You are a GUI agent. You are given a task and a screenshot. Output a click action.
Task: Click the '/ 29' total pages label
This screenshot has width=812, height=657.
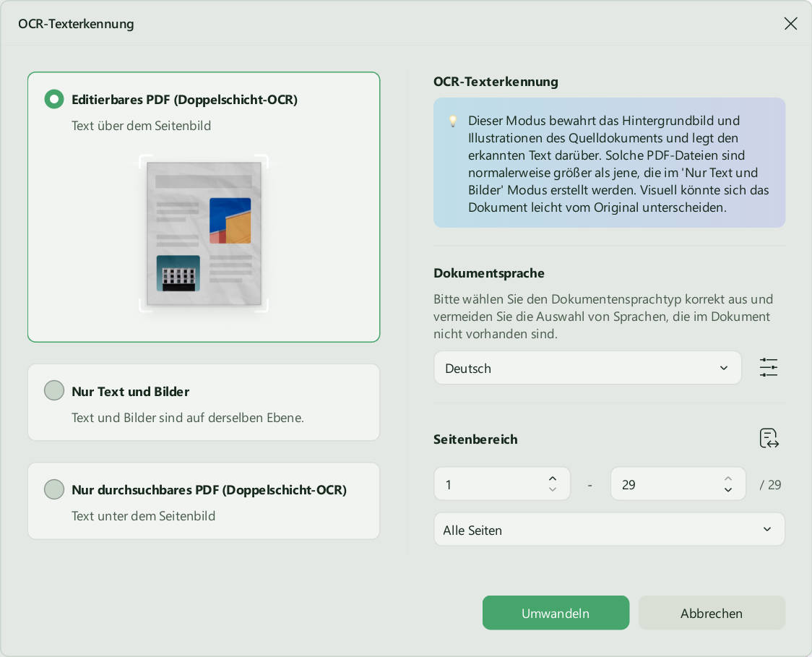770,484
